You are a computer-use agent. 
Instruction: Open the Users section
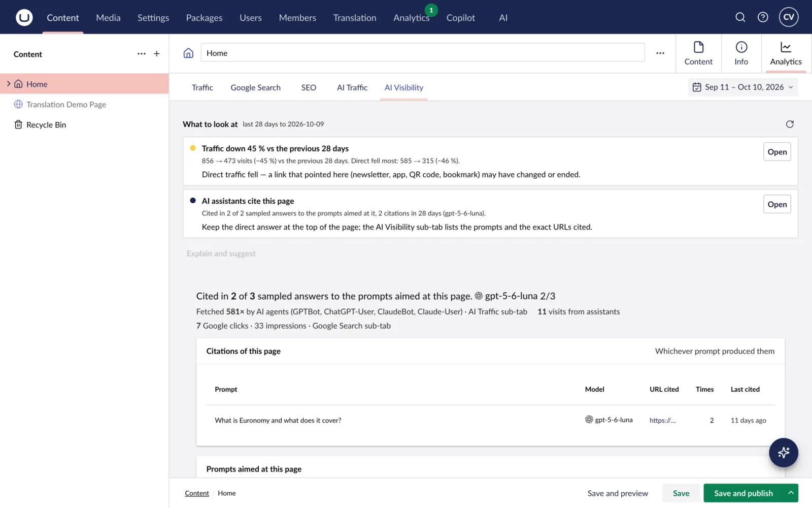[x=251, y=18]
